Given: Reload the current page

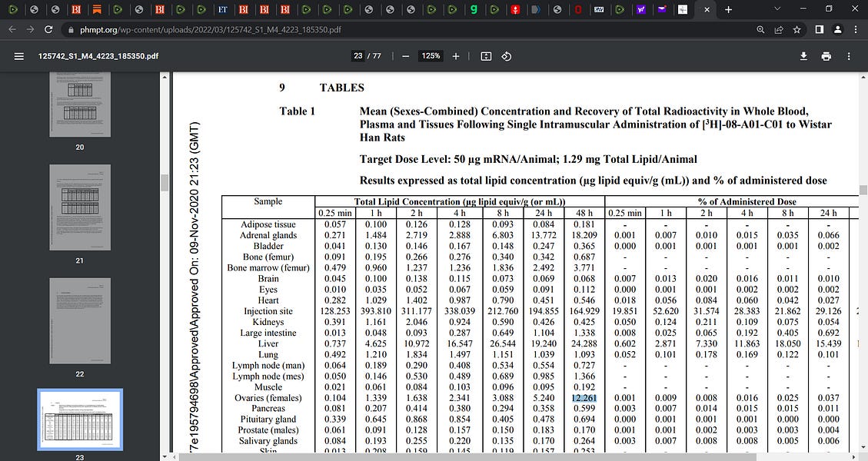Looking at the screenshot, I should click(x=48, y=29).
